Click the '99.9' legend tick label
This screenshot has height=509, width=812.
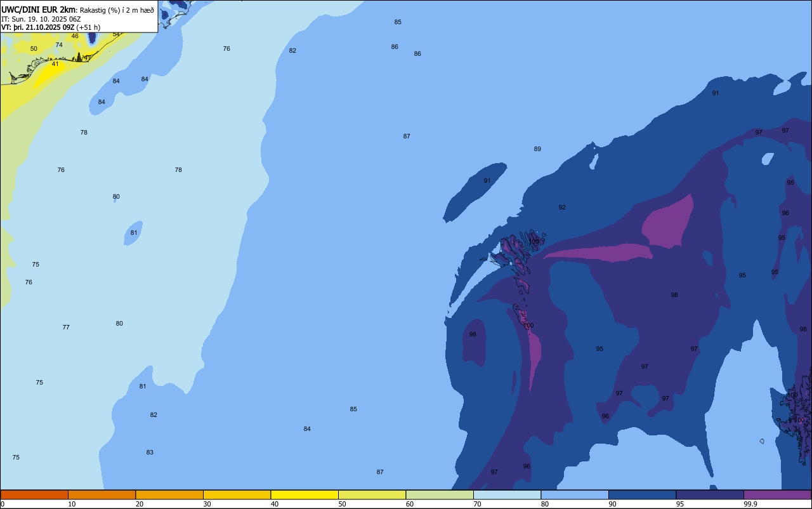pos(750,504)
